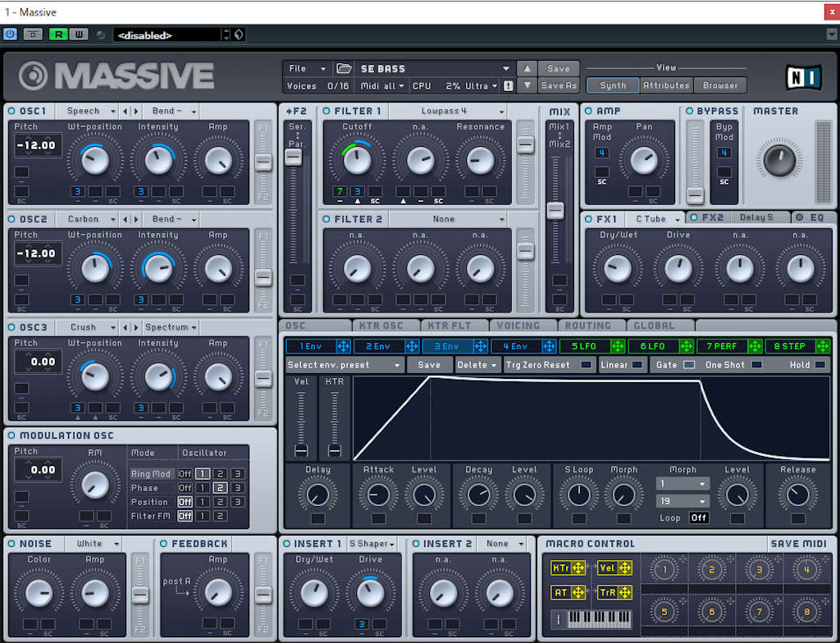Toggle Modulation OSC power circle
The height and width of the screenshot is (643, 840).
pyautogui.click(x=11, y=436)
